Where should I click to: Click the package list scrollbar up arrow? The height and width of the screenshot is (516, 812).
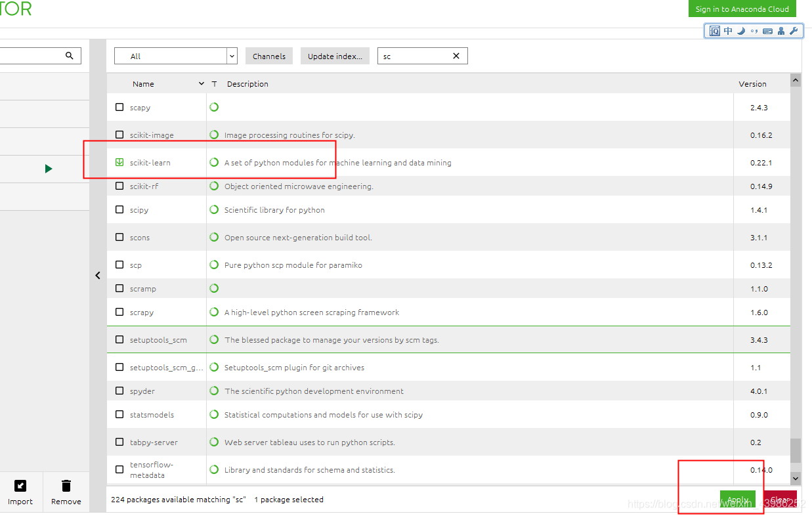click(796, 80)
